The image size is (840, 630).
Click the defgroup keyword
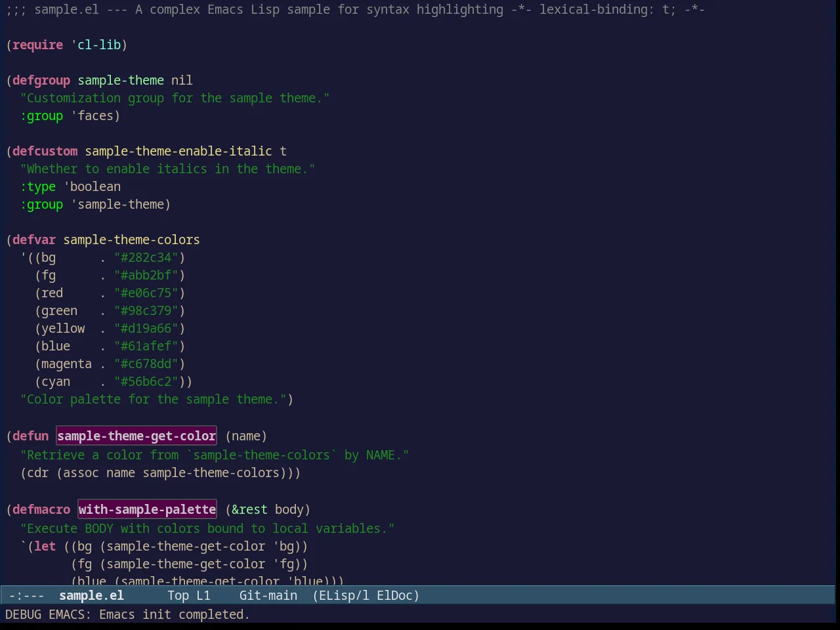coord(41,80)
